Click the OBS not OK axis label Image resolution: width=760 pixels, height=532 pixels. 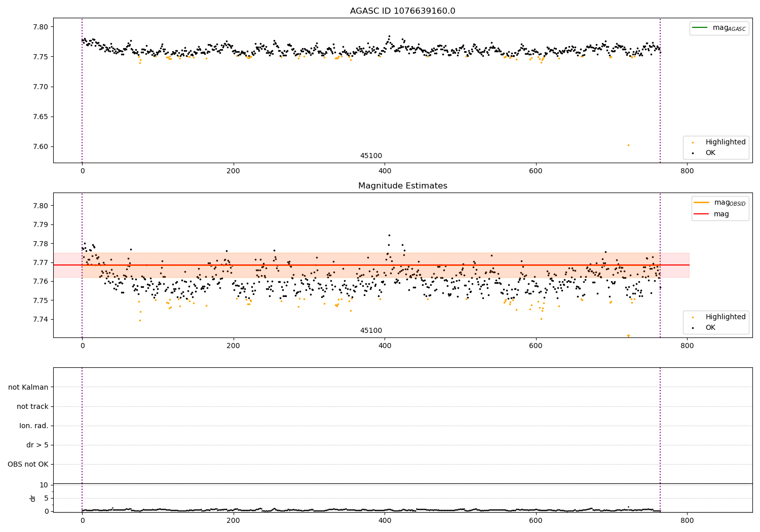point(28,464)
